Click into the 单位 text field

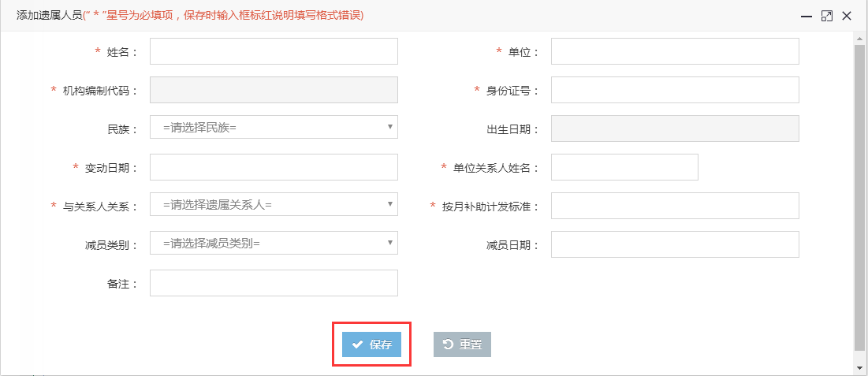pyautogui.click(x=675, y=51)
